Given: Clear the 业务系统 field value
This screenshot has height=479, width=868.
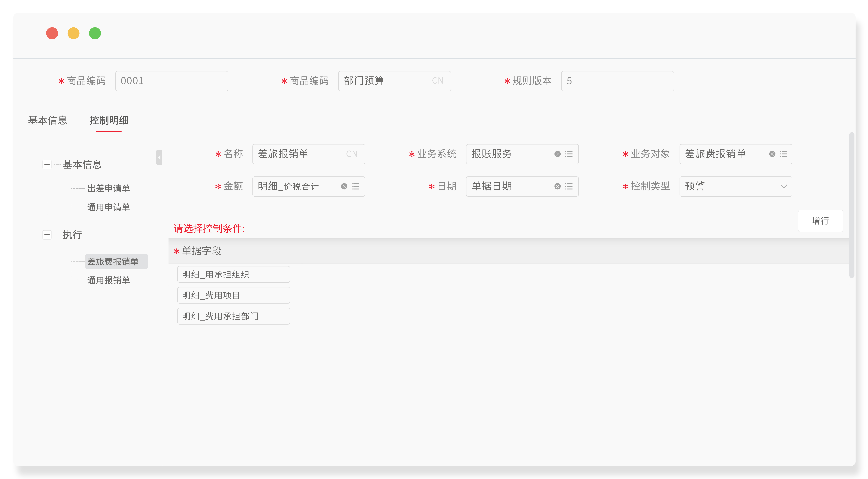Looking at the screenshot, I should (557, 154).
